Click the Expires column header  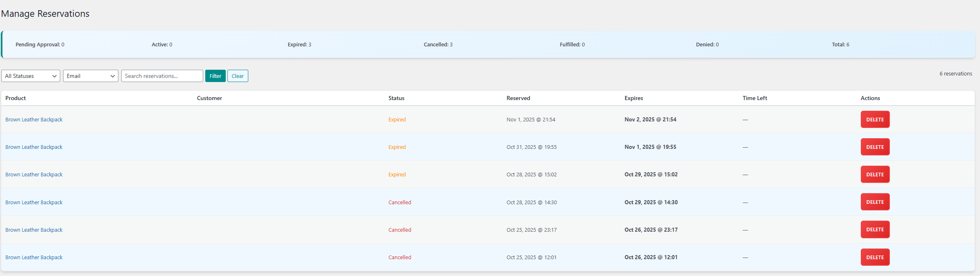coord(633,98)
